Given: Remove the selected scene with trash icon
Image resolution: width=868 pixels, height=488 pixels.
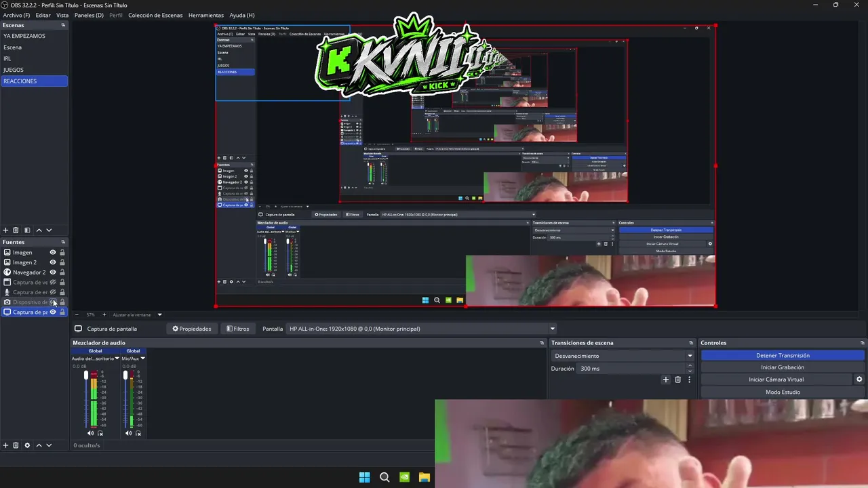Looking at the screenshot, I should [16, 230].
